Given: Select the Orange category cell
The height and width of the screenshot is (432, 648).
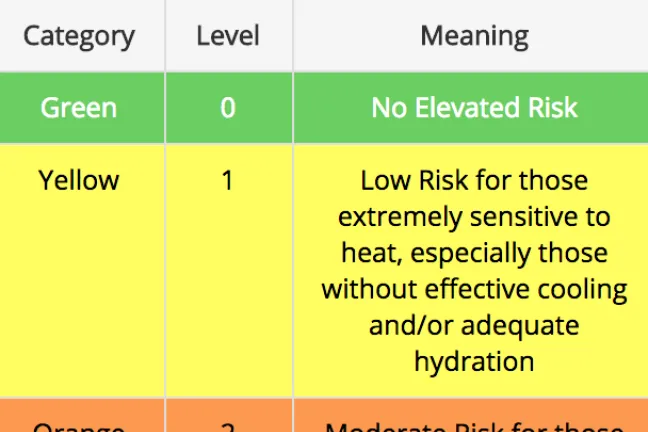Looking at the screenshot, I should pos(79,424).
